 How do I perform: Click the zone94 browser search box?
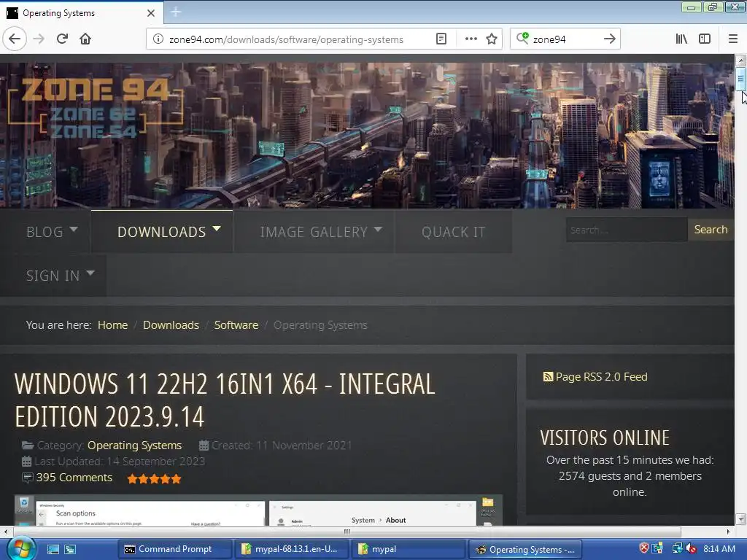[x=565, y=39]
